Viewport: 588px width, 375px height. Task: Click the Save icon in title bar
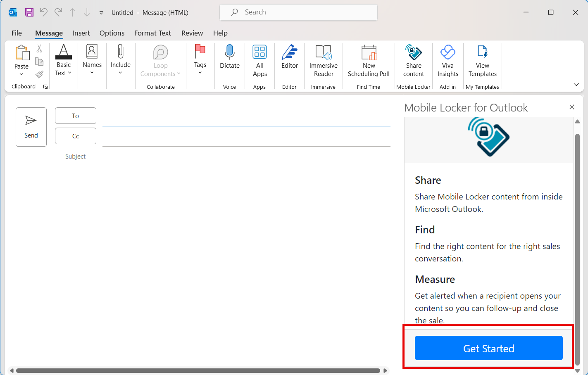click(29, 12)
